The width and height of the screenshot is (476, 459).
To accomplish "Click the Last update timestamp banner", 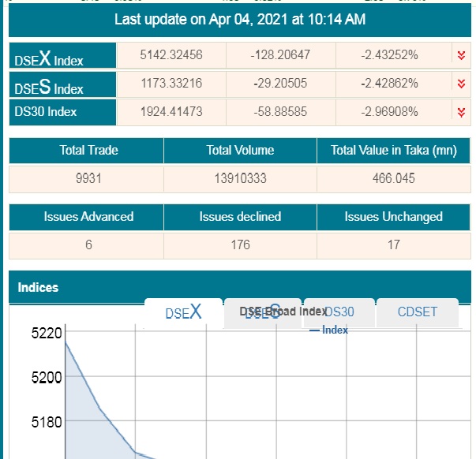I will click(240, 19).
